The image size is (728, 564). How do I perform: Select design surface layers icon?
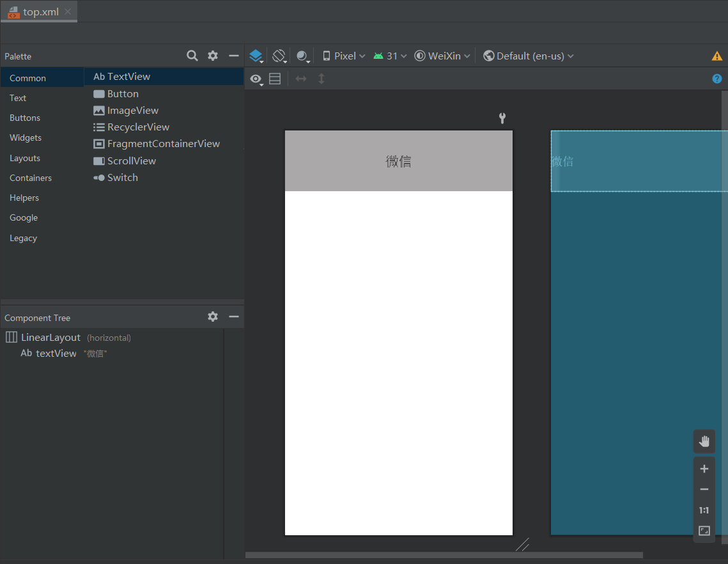pos(256,56)
